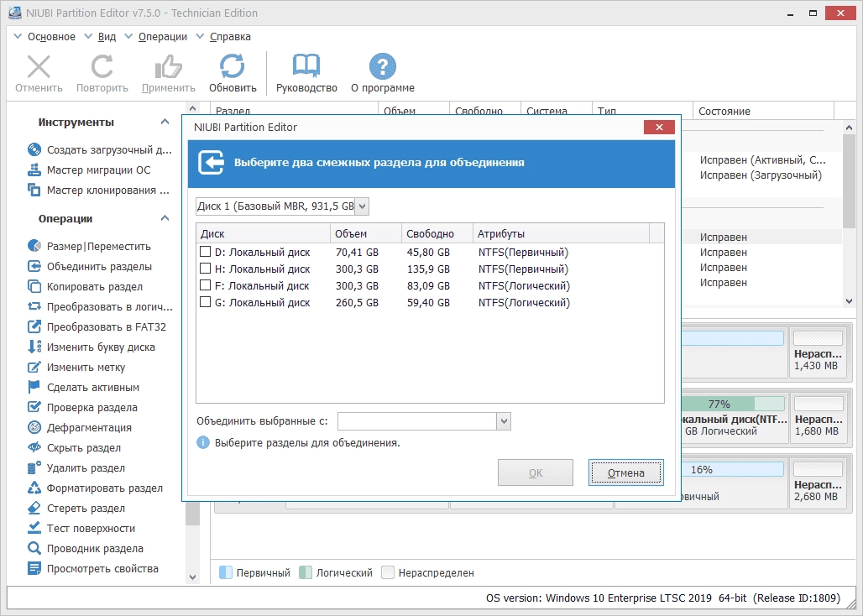Sort by Свободно column in dialog
863x616 pixels.
point(437,234)
